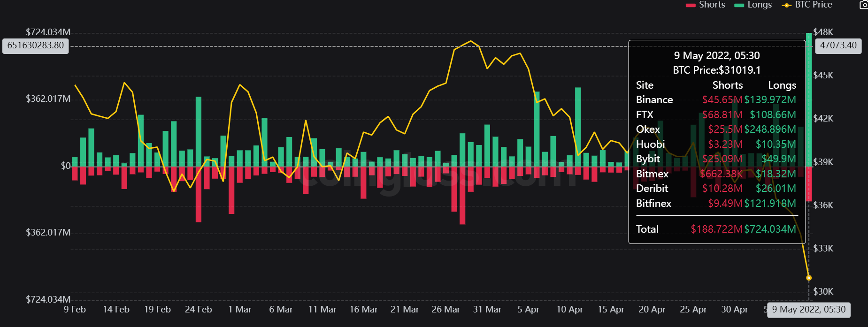Click the Site column header in the tooltip

645,85
